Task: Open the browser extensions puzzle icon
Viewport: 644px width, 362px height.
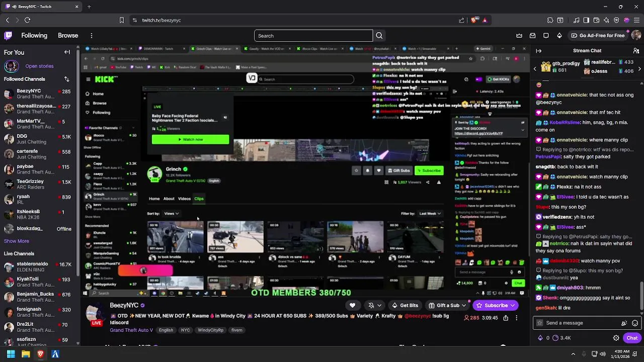Action: [550, 20]
